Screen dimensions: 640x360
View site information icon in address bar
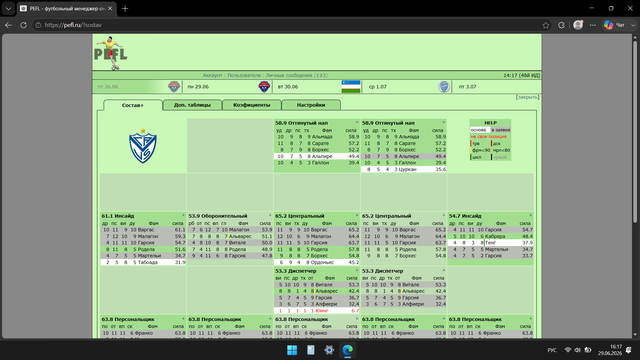pyautogui.click(x=38, y=25)
